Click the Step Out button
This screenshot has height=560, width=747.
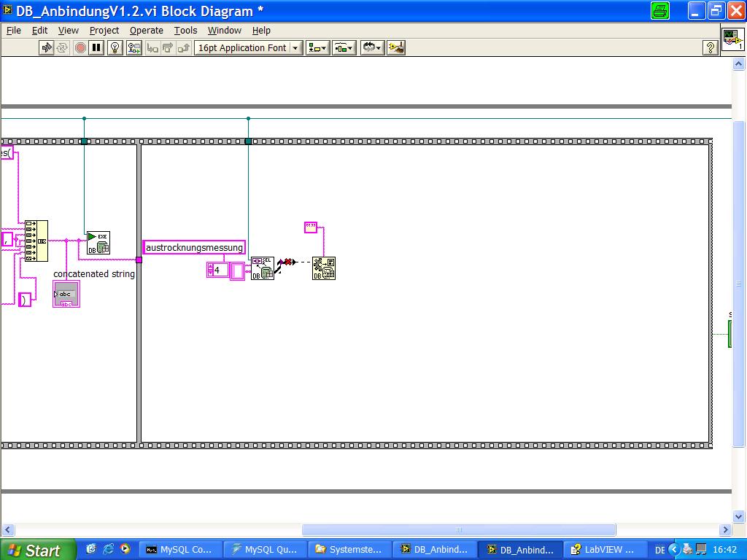point(184,47)
